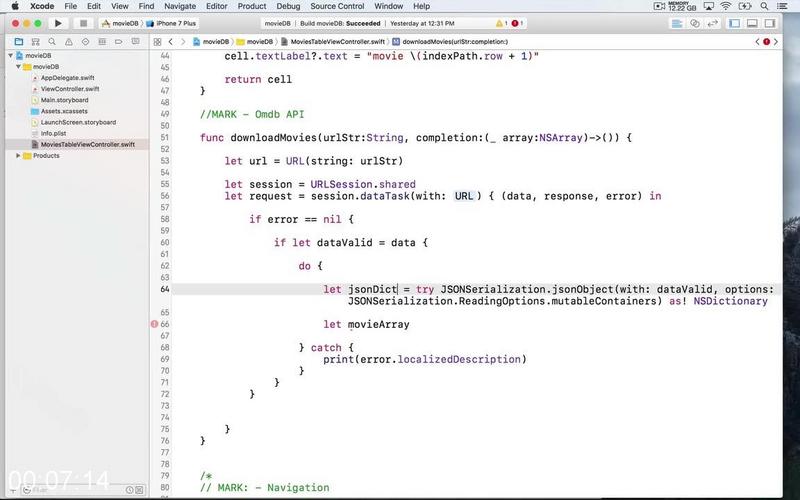The image size is (800, 500).
Task: Open the Debug navigator
Action: 102,42
